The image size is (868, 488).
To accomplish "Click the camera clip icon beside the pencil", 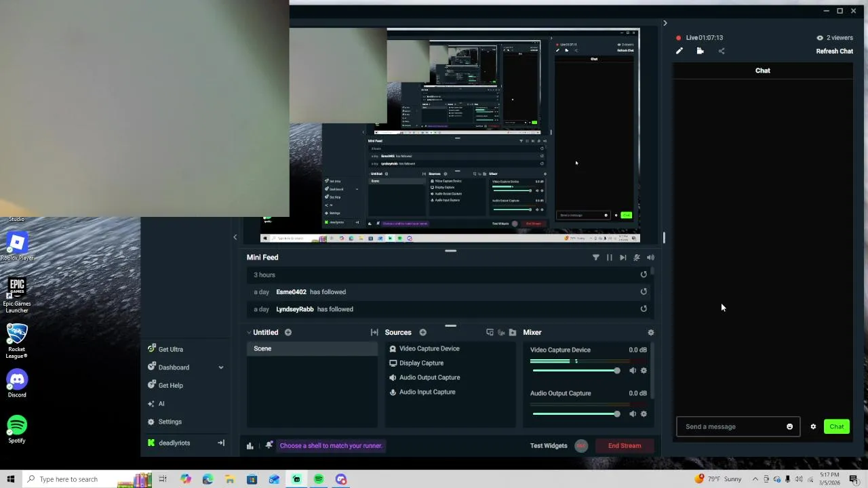I will (x=700, y=51).
